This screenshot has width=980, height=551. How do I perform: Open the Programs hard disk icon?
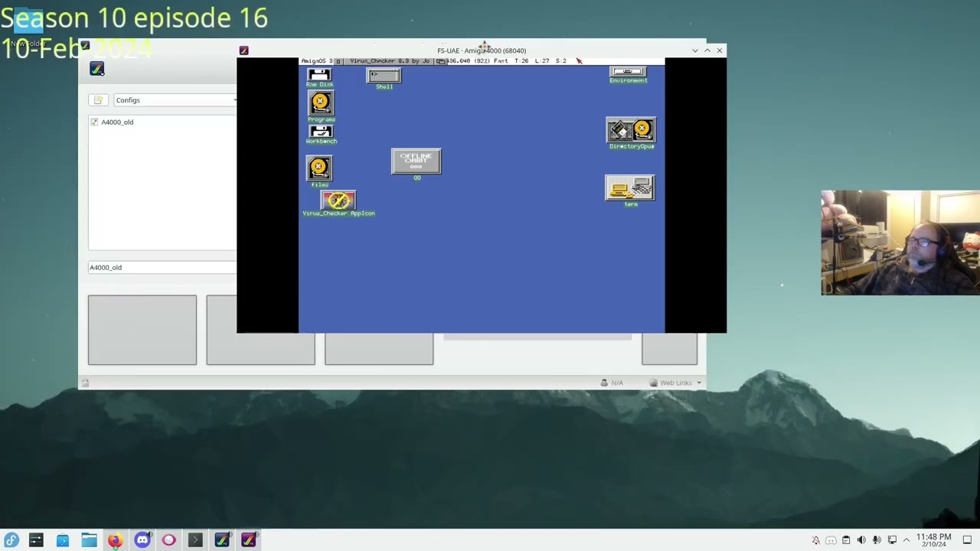321,106
